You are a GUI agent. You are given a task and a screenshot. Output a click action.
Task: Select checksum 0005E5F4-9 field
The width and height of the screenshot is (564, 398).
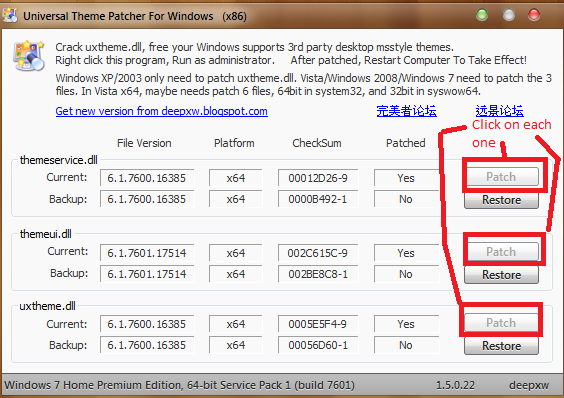318,324
